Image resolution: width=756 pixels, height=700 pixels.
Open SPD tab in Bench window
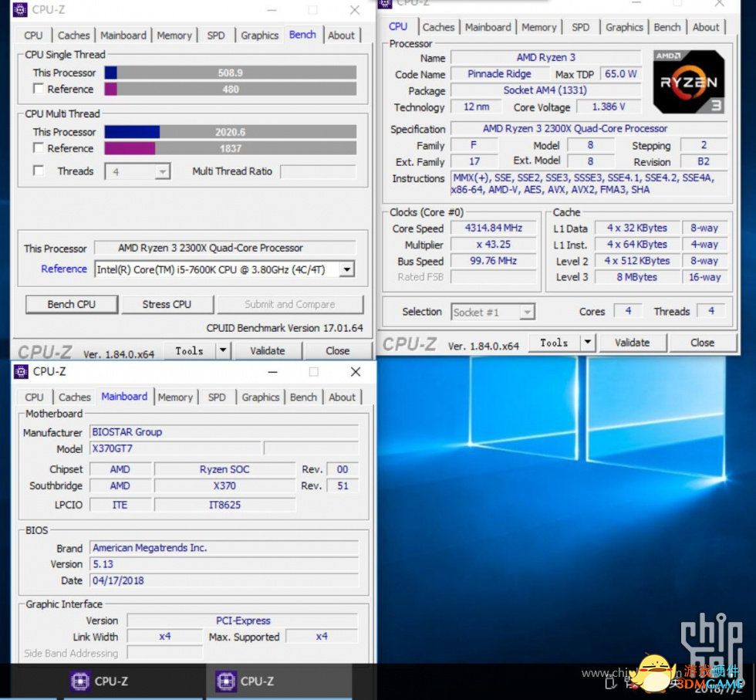coord(216,36)
